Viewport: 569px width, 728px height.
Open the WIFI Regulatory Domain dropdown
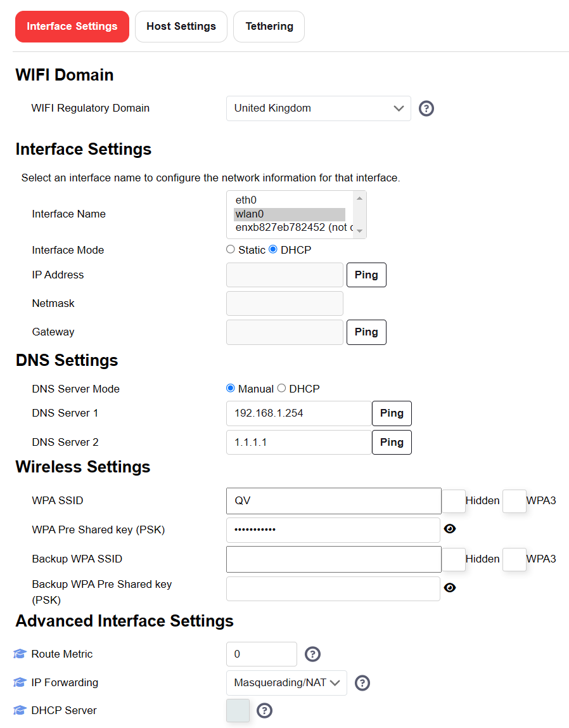pos(319,108)
